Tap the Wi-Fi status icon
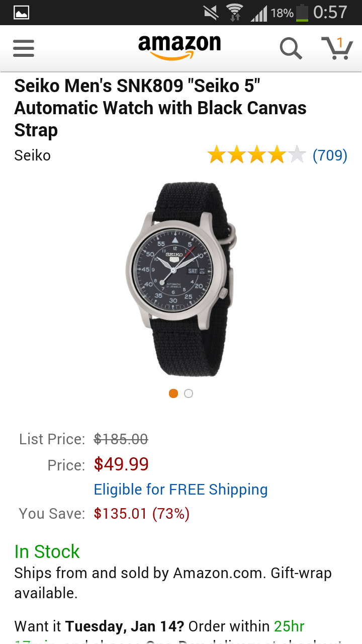The height and width of the screenshot is (644, 362). coord(234,13)
